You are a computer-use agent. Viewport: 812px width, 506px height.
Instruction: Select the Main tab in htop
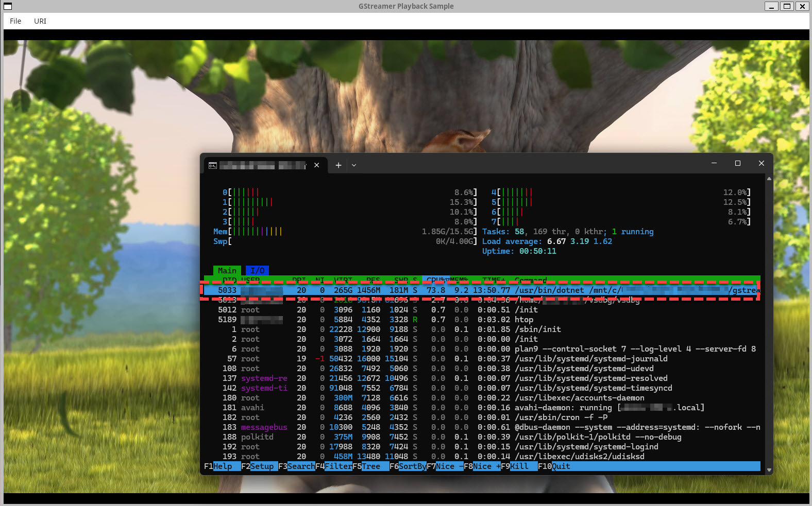click(227, 271)
